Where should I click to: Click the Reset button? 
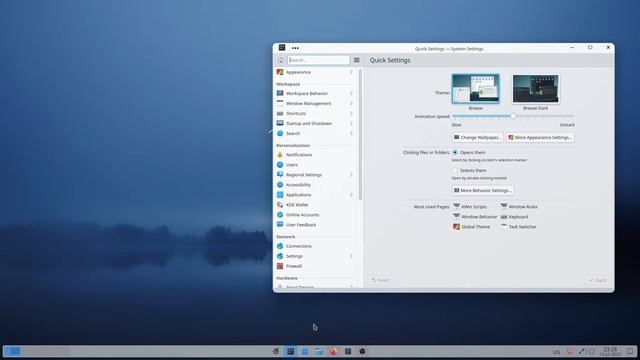point(380,280)
